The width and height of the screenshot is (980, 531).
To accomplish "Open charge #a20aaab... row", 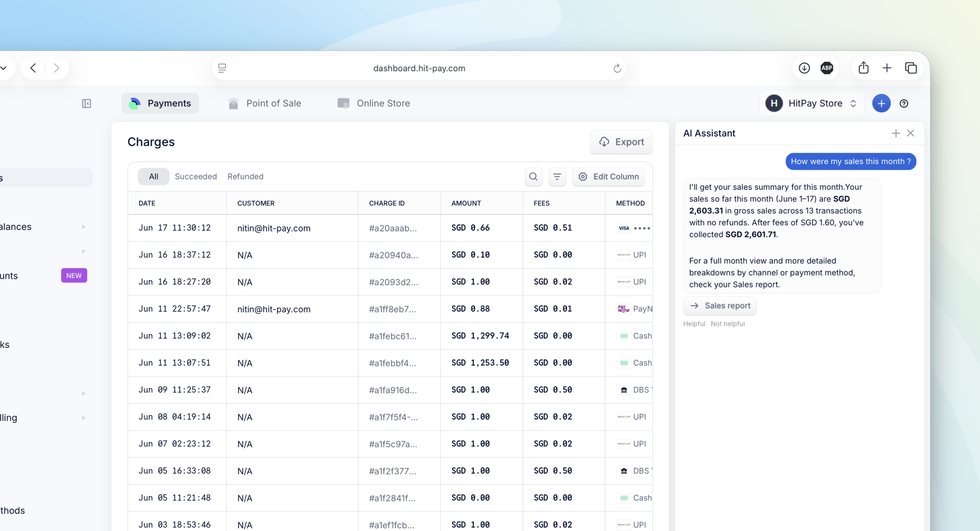I will (390, 228).
